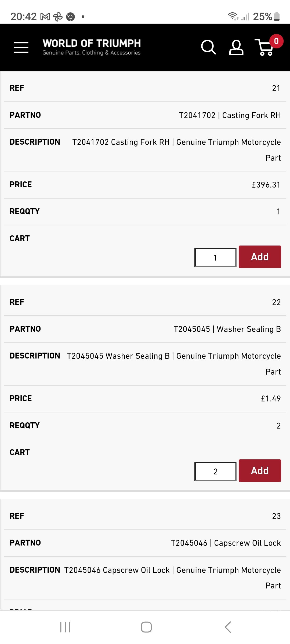This screenshot has width=290, height=644.
Task: Tap the battery indicator in status bar
Action: pyautogui.click(x=277, y=17)
